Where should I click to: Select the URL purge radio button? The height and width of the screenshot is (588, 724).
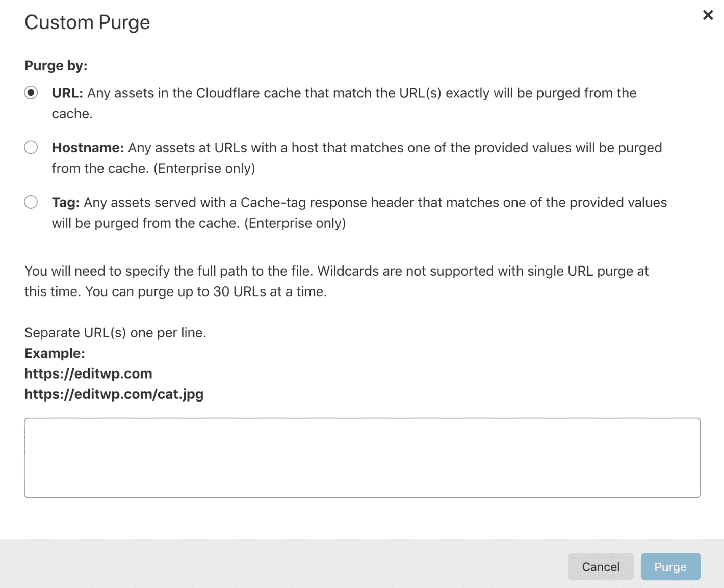click(31, 92)
